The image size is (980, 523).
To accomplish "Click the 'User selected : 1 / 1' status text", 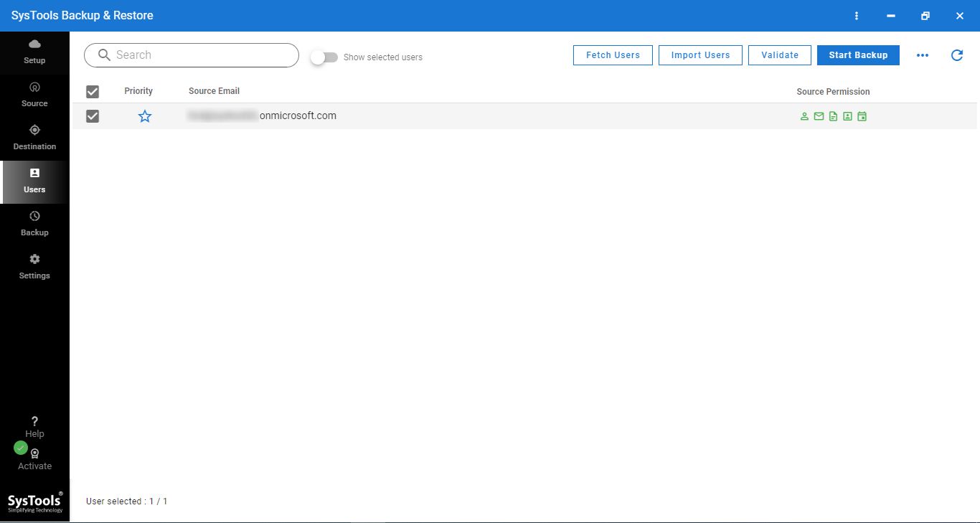I will [126, 501].
